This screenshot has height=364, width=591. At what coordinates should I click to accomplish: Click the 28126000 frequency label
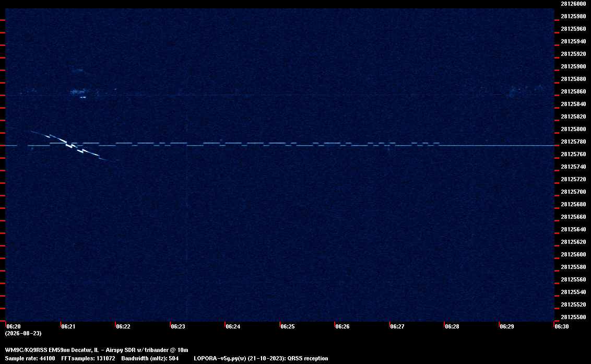pyautogui.click(x=573, y=4)
